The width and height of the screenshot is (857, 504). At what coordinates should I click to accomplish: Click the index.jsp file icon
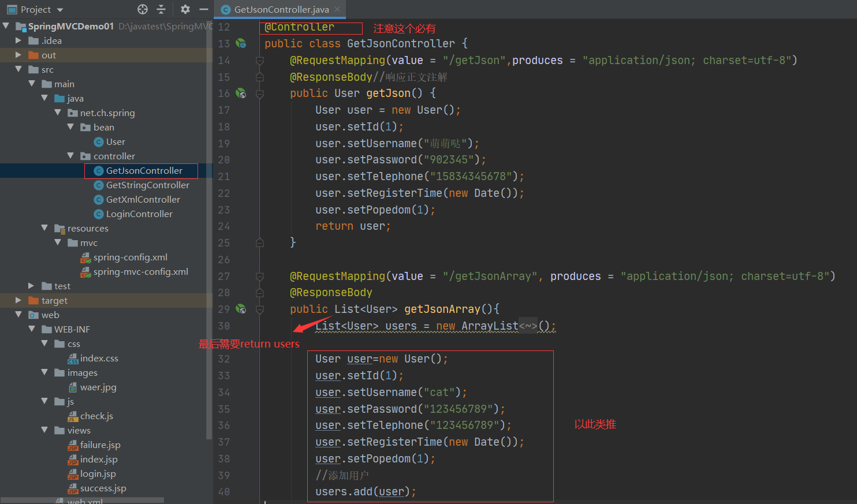[x=73, y=460]
